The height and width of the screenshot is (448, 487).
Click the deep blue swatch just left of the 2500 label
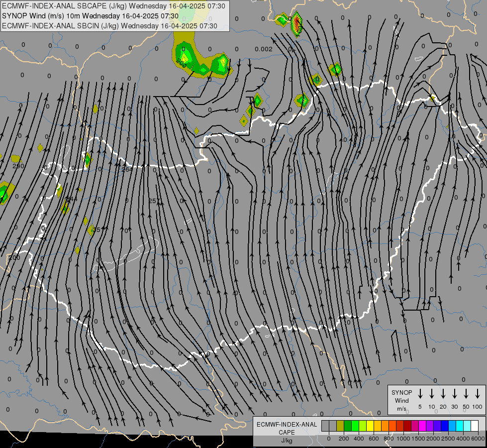445,426
